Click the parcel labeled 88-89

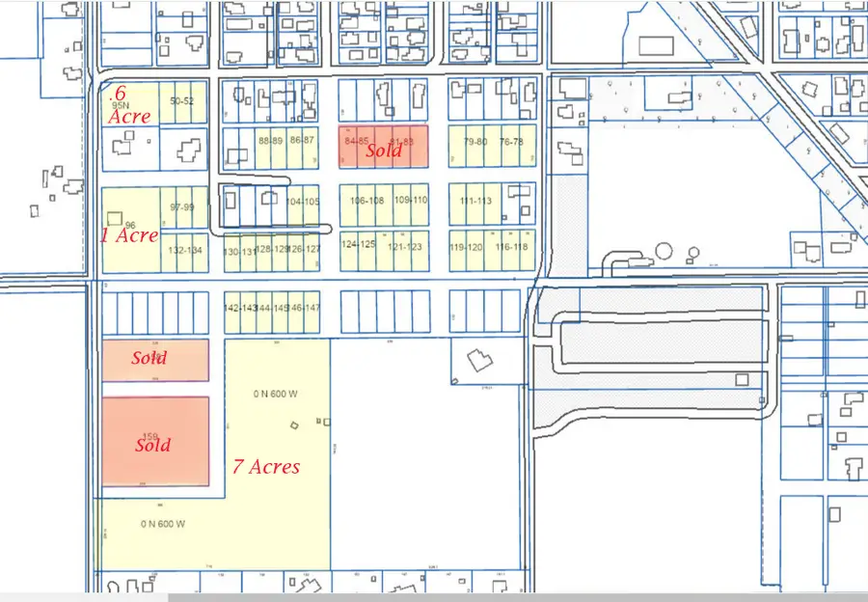[270, 140]
